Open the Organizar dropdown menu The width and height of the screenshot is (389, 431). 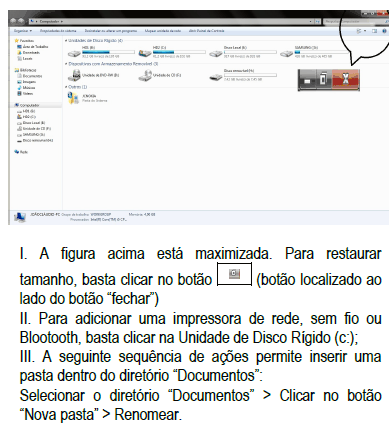pyautogui.click(x=23, y=31)
